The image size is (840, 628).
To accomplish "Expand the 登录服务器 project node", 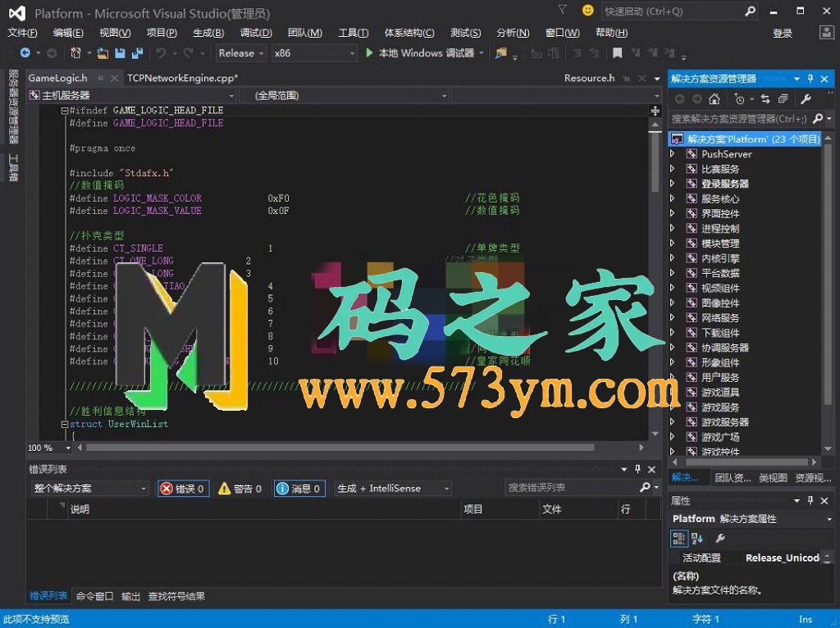I will [x=673, y=184].
